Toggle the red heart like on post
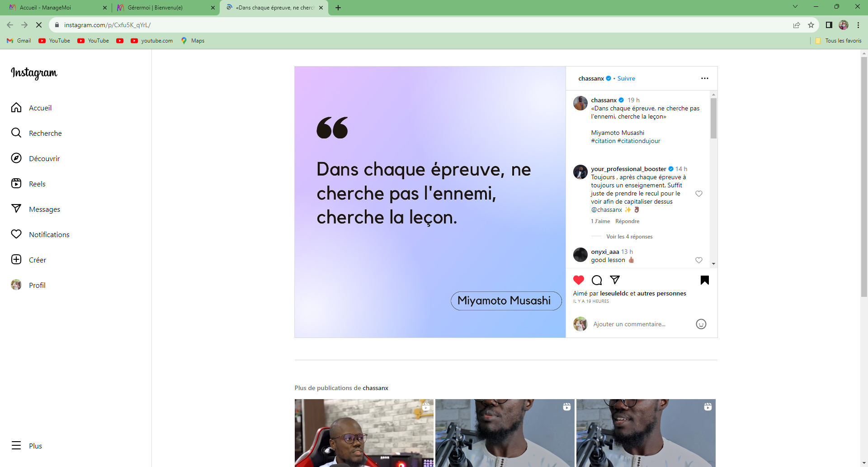868x467 pixels. (579, 280)
